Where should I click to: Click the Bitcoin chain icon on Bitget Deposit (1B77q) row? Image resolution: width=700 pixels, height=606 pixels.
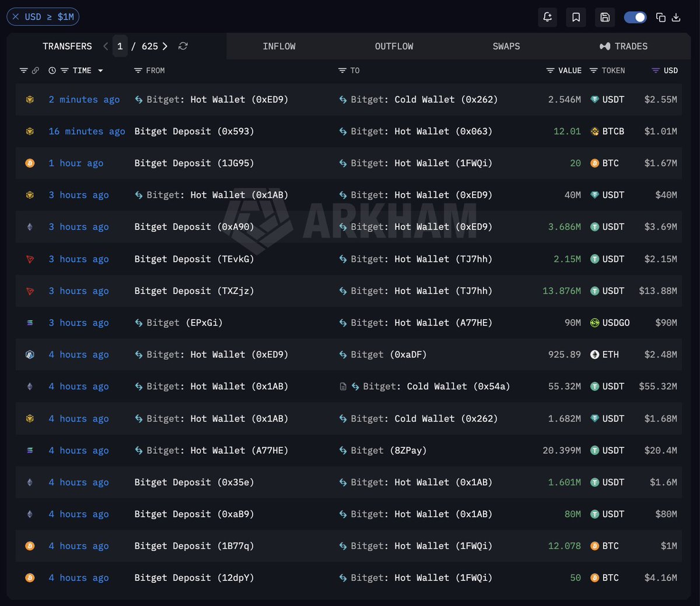(x=30, y=546)
